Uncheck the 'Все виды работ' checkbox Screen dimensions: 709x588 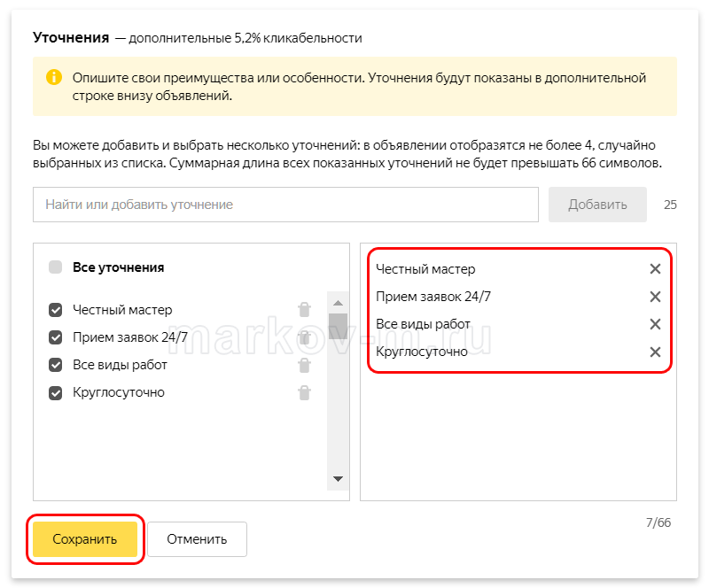(x=56, y=365)
